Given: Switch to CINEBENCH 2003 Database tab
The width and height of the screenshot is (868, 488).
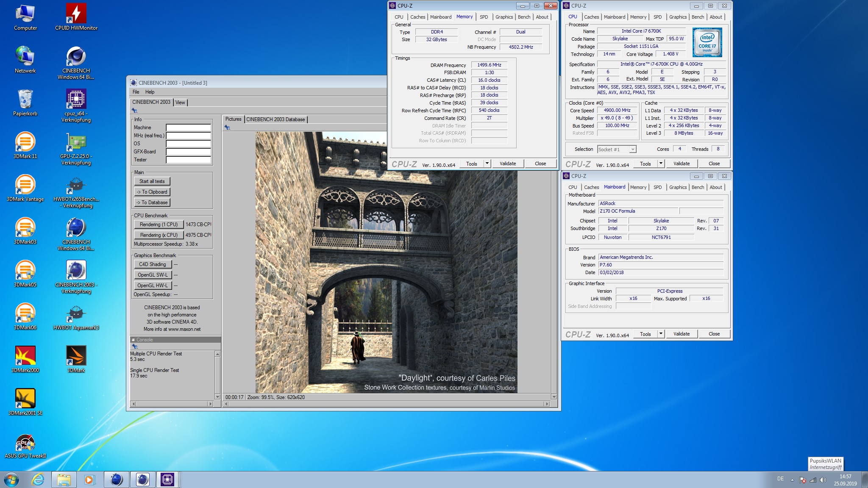Looking at the screenshot, I should pos(275,119).
